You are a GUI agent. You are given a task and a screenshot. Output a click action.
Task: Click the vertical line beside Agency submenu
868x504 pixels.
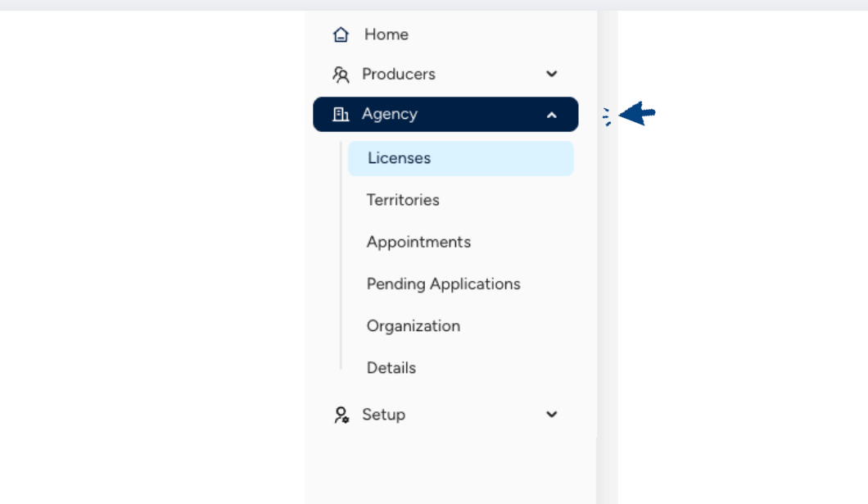click(341, 262)
